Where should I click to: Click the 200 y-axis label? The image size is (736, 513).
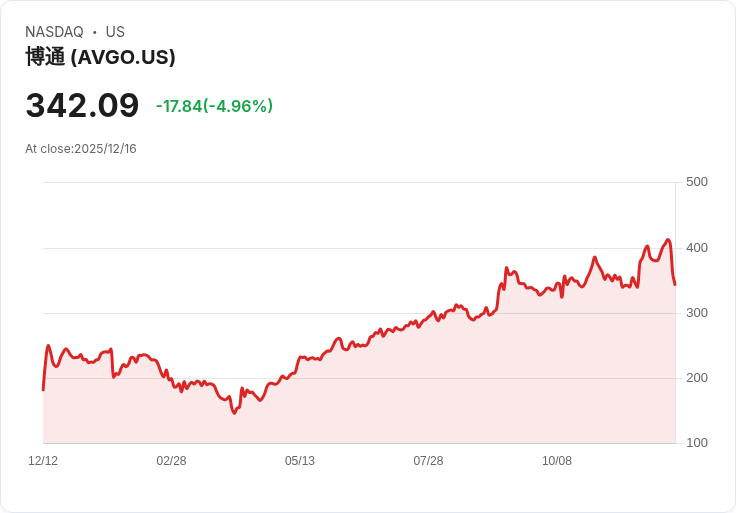(x=696, y=378)
